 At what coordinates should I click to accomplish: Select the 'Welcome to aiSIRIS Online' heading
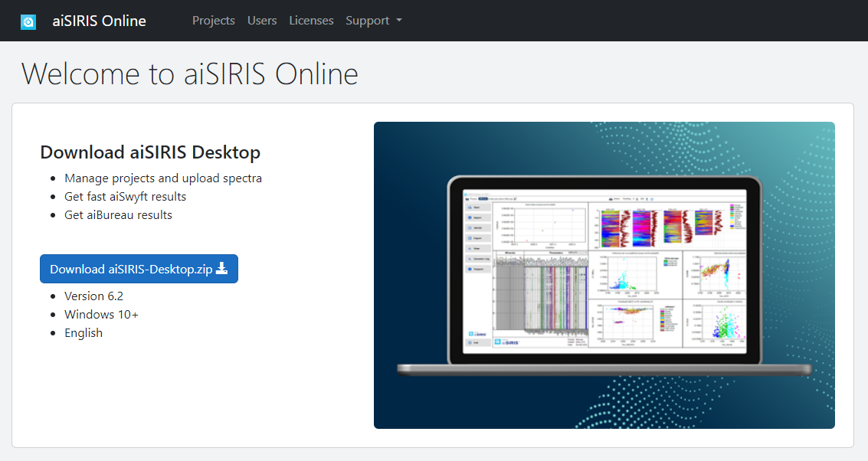tap(190, 74)
